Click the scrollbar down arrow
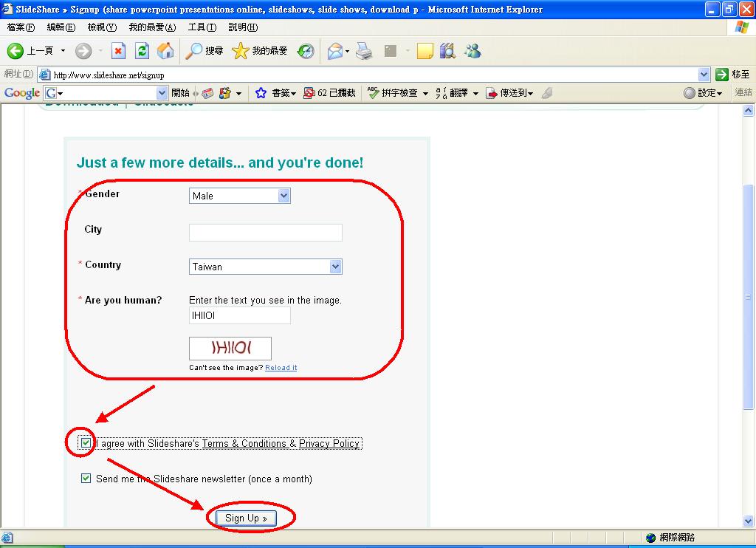Screen dimensions: 756x548 [748, 521]
